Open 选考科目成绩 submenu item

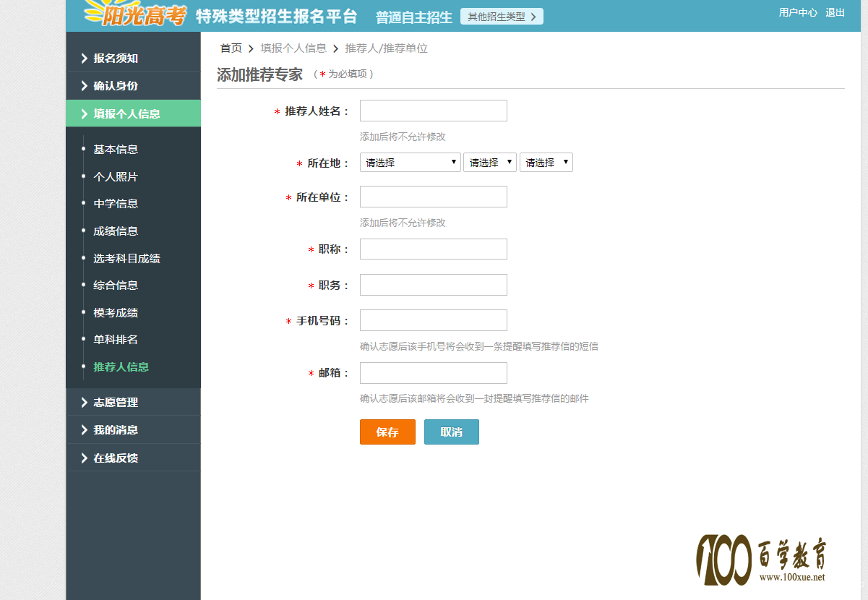tap(126, 258)
